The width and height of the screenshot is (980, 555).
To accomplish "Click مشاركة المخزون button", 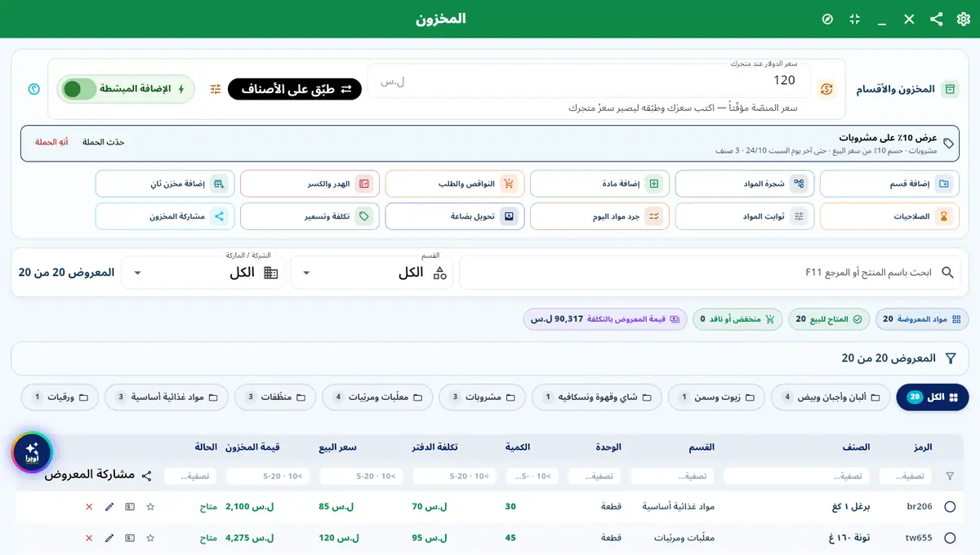I will click(x=165, y=216).
